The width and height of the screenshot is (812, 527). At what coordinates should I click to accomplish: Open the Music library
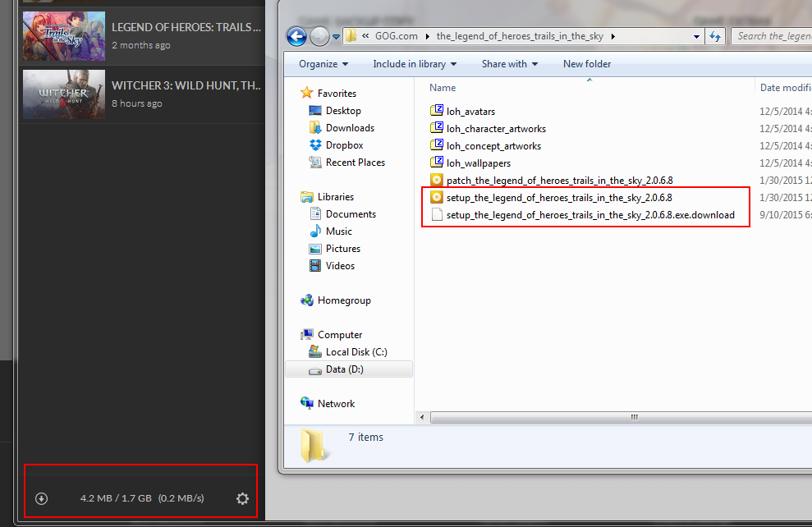click(339, 231)
